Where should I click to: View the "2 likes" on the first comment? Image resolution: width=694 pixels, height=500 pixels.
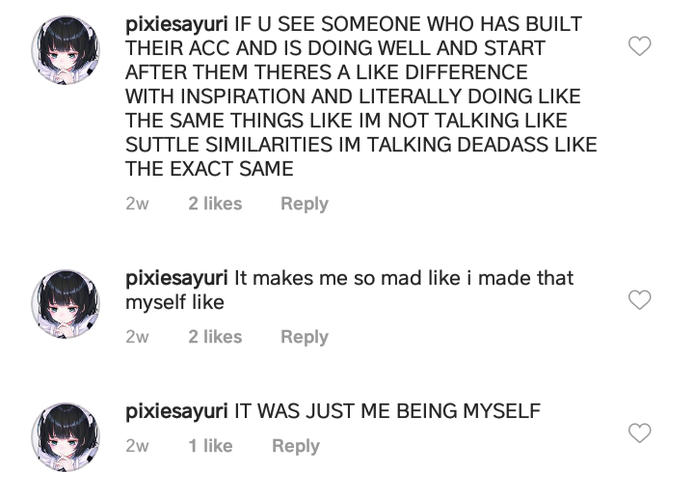click(215, 203)
